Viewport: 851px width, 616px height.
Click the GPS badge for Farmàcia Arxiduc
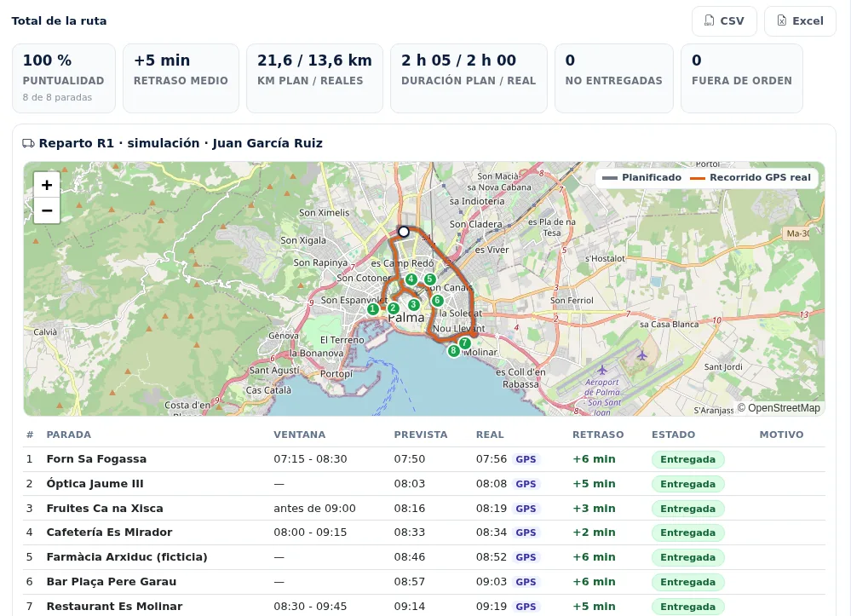526,557
